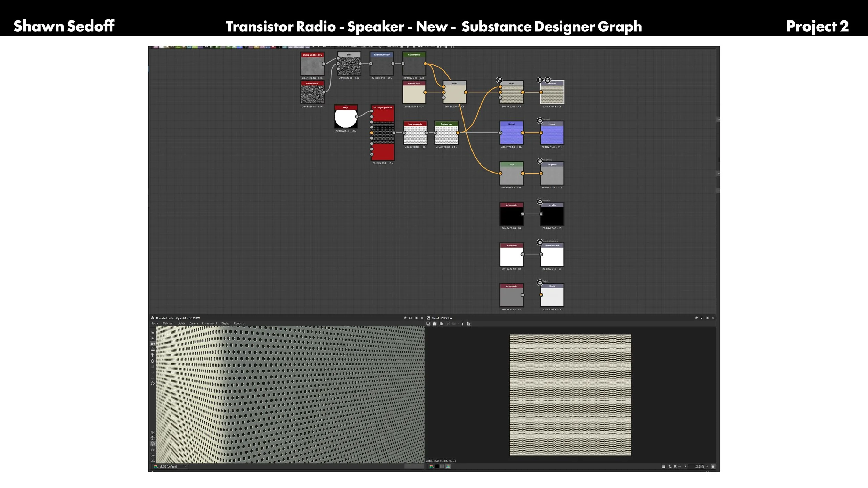
Task: Click the color layers icon beside sRGB dropdown
Action: pos(156,466)
